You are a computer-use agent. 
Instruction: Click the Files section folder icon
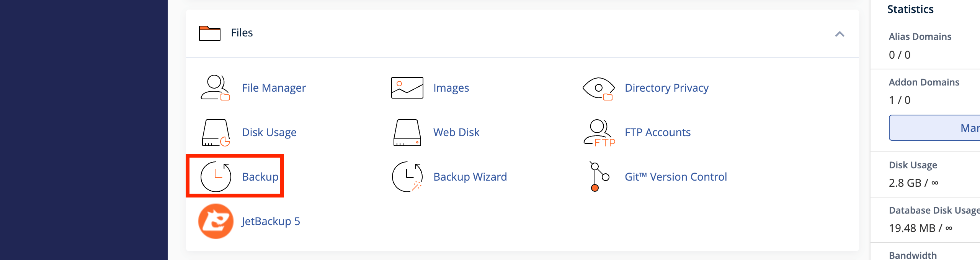(x=209, y=33)
